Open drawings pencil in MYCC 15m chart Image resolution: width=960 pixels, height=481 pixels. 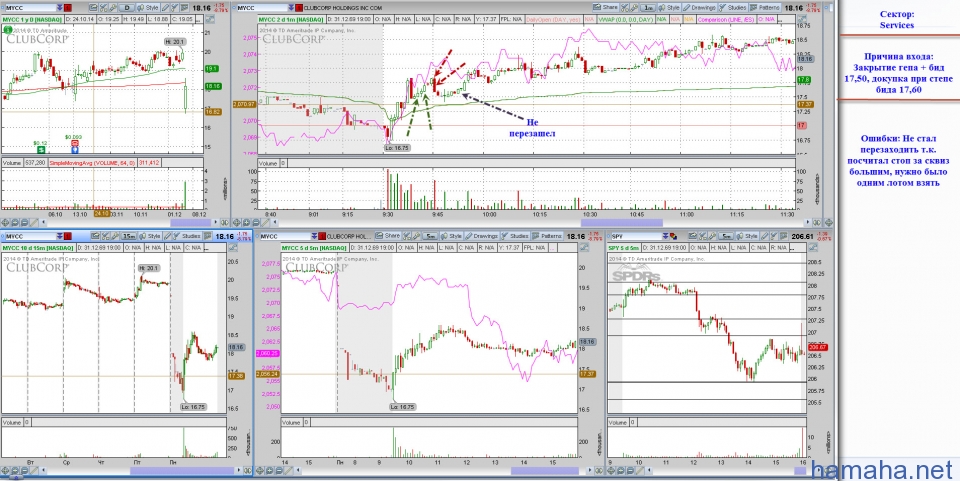pyautogui.click(x=167, y=237)
